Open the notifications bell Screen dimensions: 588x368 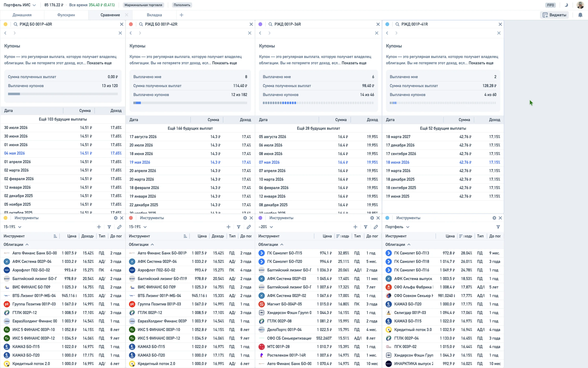(x=580, y=15)
